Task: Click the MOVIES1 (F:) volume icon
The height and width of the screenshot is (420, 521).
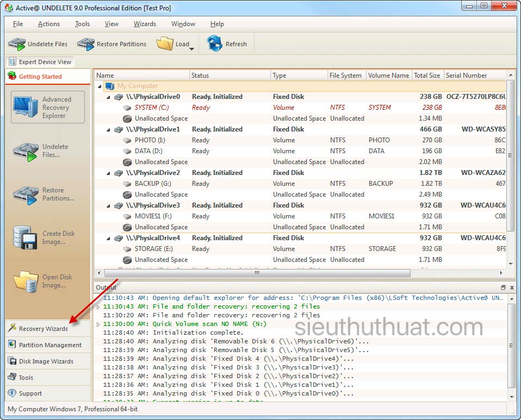Action: point(127,216)
